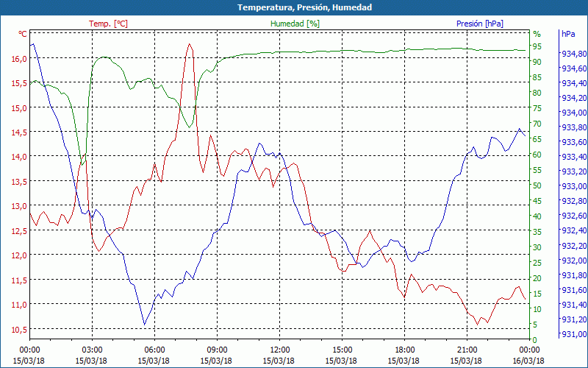The height and width of the screenshot is (368, 588).
Task: Click the 80 humidity axis value
Action: tap(537, 93)
